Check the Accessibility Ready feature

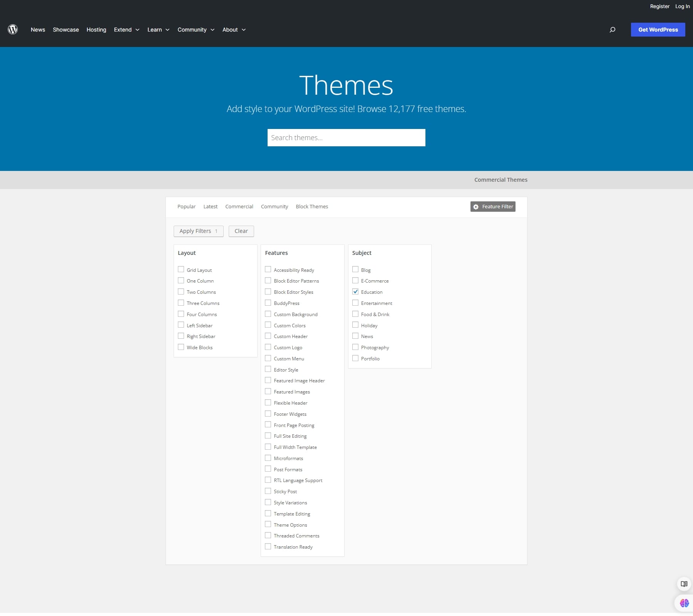point(268,269)
